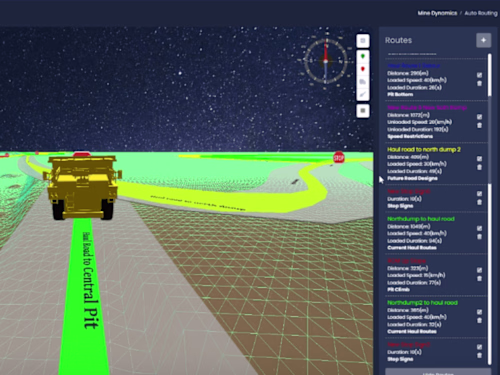Screen dimensions: 500x375
Task: Open the Mine Dynamics breadcrumb link
Action: [x=437, y=13]
